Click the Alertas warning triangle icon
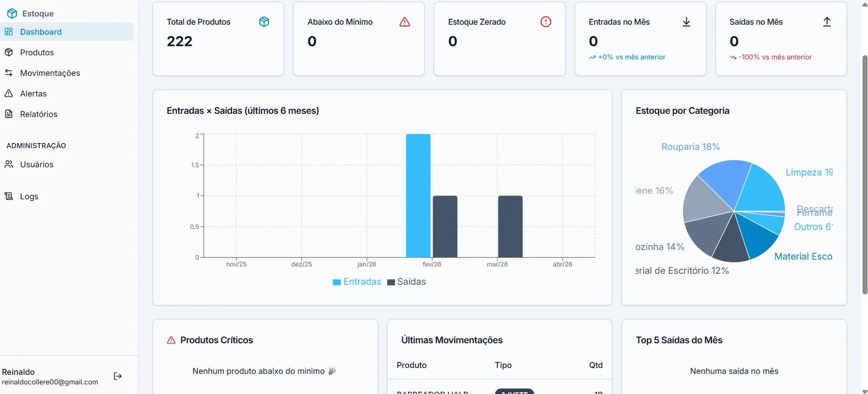This screenshot has height=394, width=868. [x=9, y=93]
